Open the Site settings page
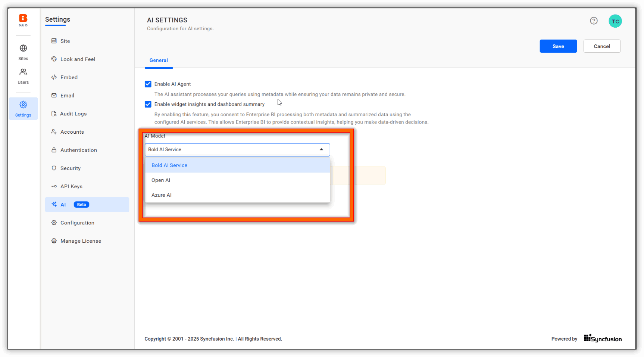644x357 pixels. [87, 41]
